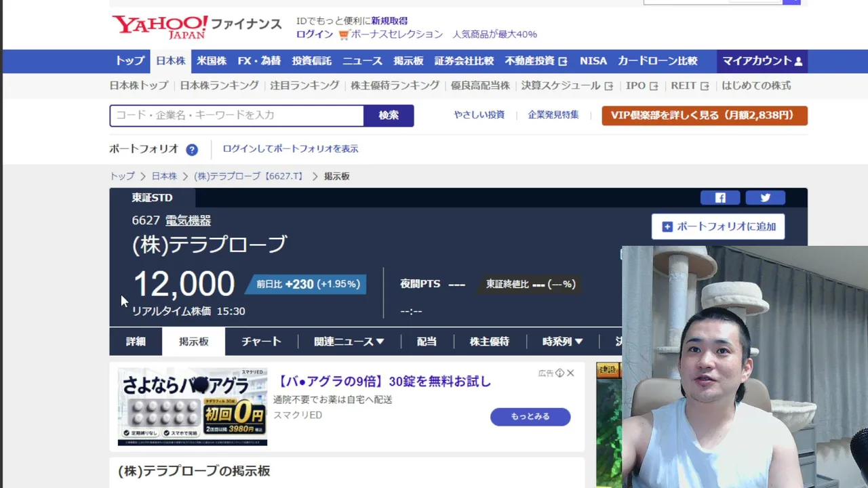
Task: Click 日本株ランキング sub-navigation link
Action: [x=220, y=86]
